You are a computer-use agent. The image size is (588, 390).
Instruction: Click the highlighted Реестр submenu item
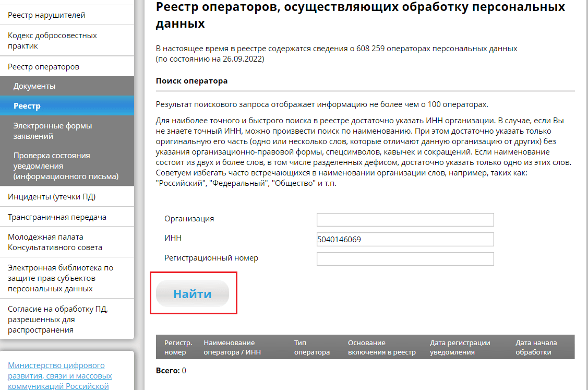click(x=27, y=106)
